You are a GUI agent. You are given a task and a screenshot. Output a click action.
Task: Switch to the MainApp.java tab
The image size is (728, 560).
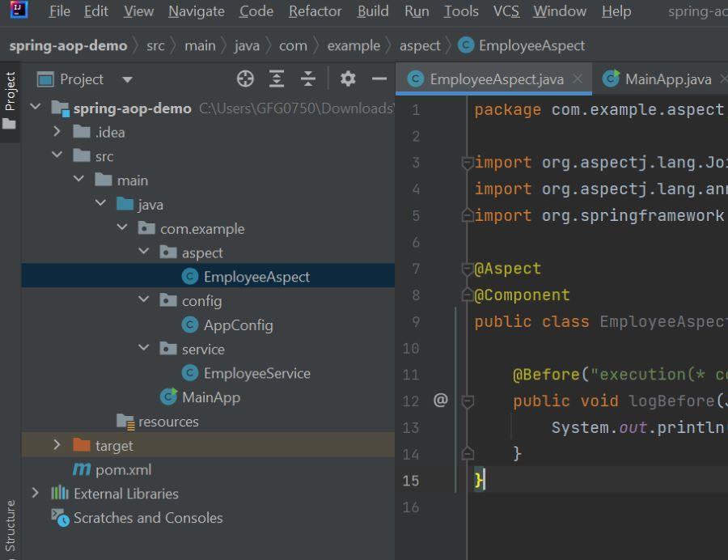coord(667,79)
